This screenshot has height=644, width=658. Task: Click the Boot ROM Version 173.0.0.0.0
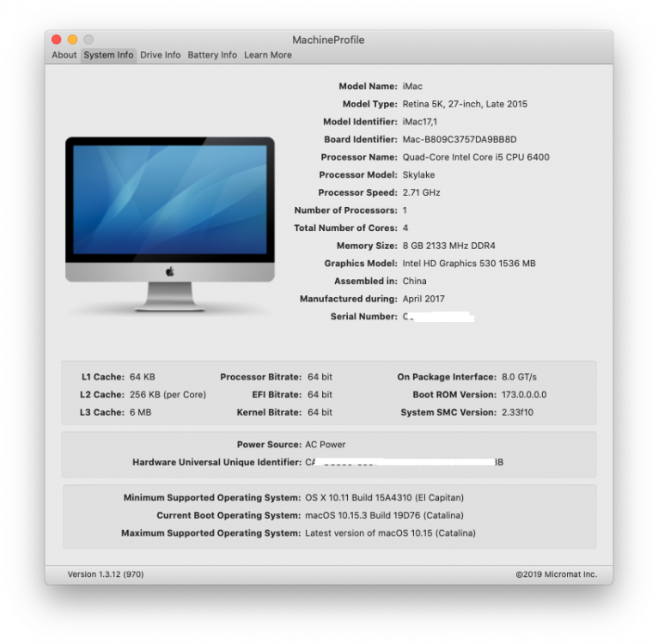[524, 395]
